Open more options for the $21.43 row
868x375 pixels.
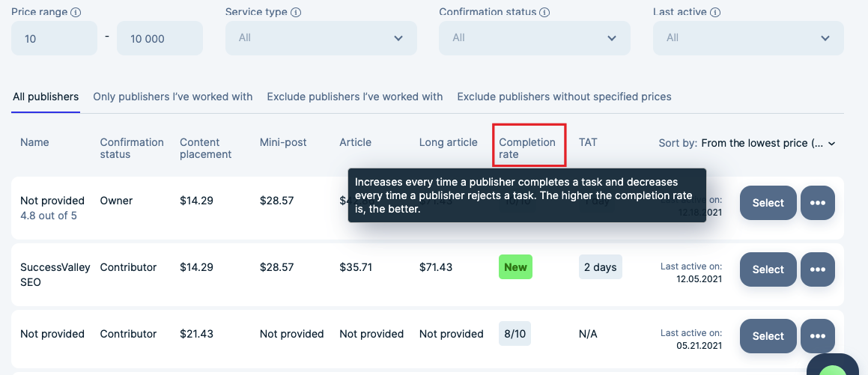point(818,336)
